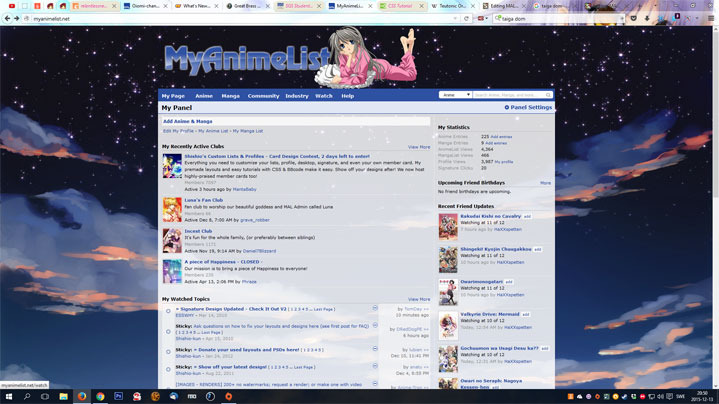Screen dimensions: 719x404
Task: Click View More beside My Recently Active Clubs
Action: click(419, 147)
